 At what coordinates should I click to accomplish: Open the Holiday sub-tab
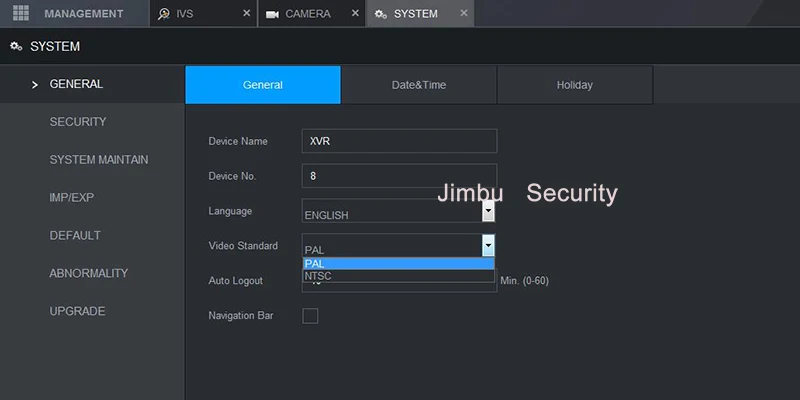575,85
